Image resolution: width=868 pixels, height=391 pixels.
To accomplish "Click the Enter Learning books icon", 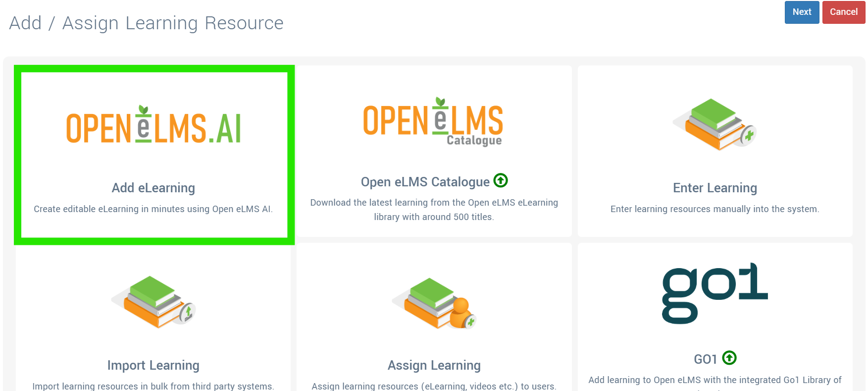I will 715,124.
